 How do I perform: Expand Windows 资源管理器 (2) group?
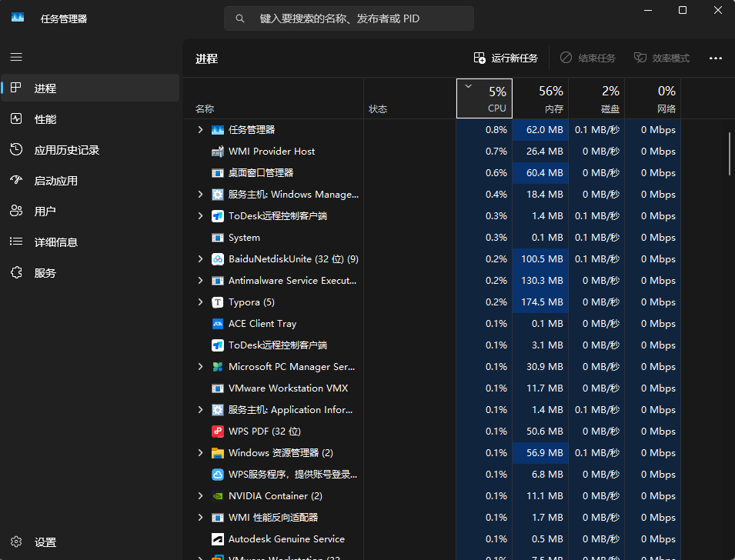[201, 452]
